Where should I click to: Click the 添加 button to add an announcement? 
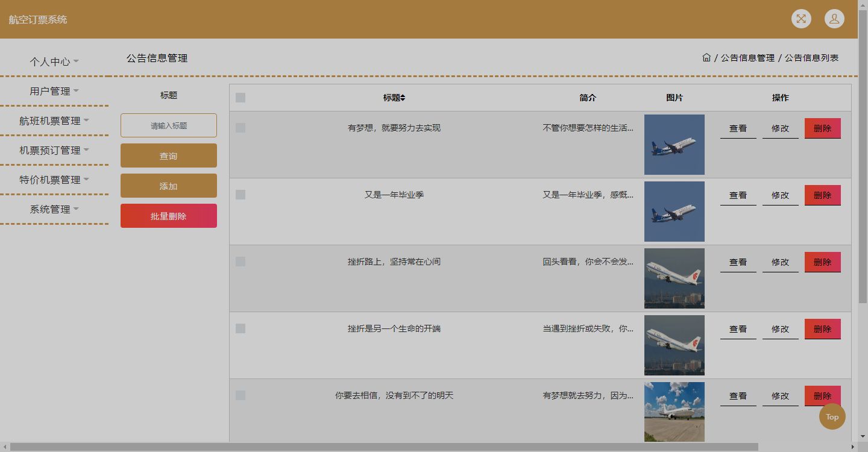click(168, 185)
